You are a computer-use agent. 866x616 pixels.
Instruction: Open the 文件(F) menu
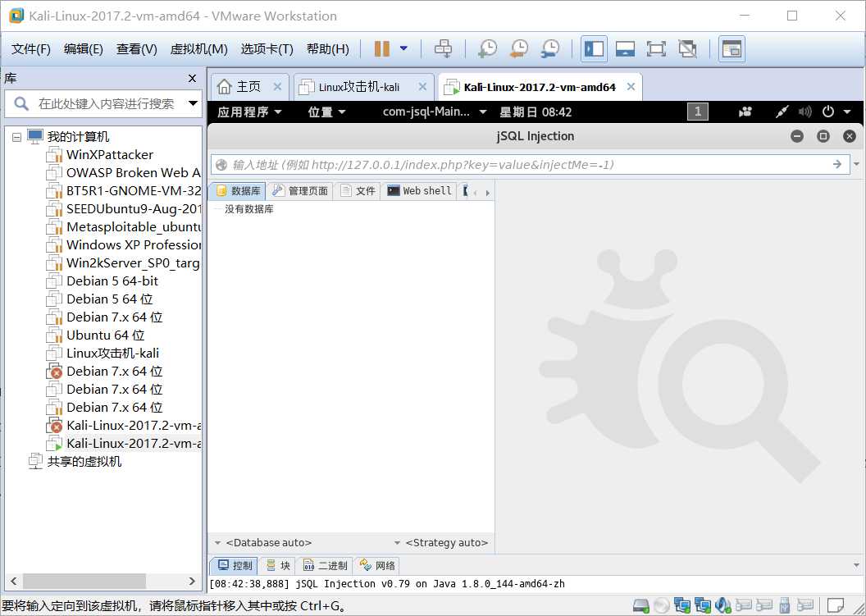[31, 49]
